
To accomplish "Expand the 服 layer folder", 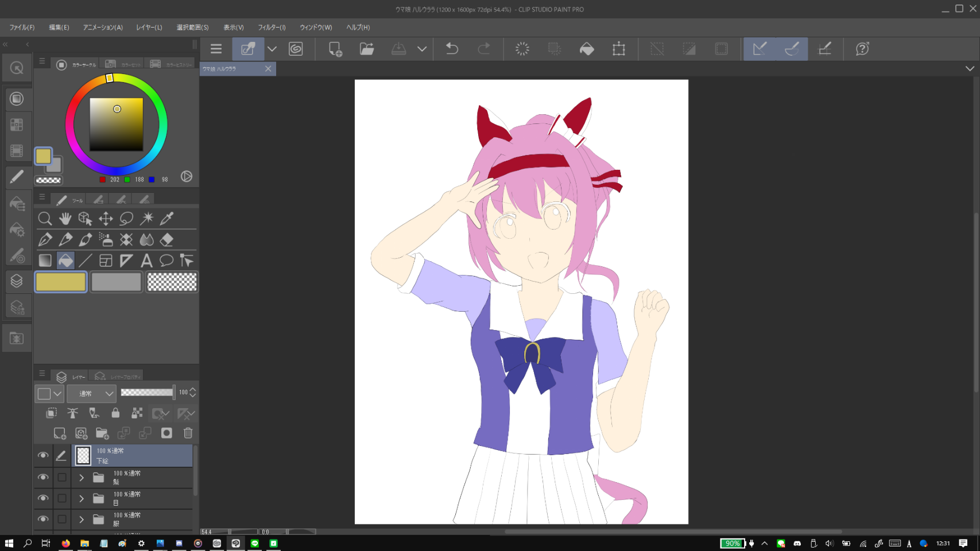I will click(x=82, y=519).
